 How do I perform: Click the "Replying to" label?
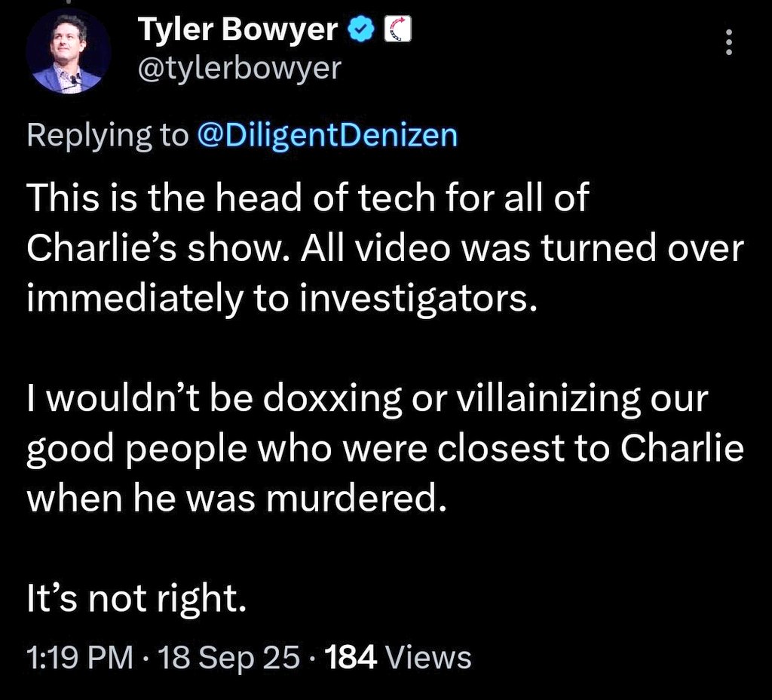pyautogui.click(x=107, y=135)
